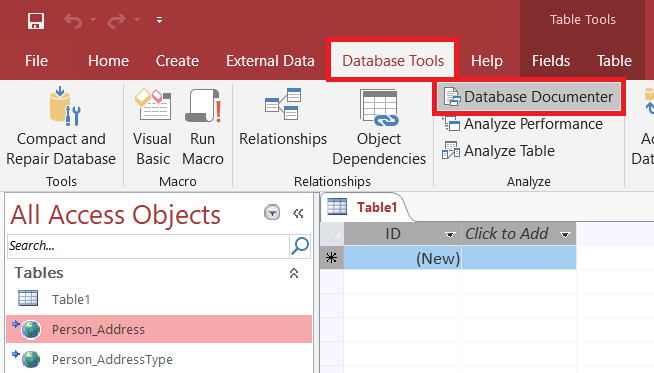The height and width of the screenshot is (373, 654).
Task: Select the Person_Address linked table
Action: (x=158, y=330)
